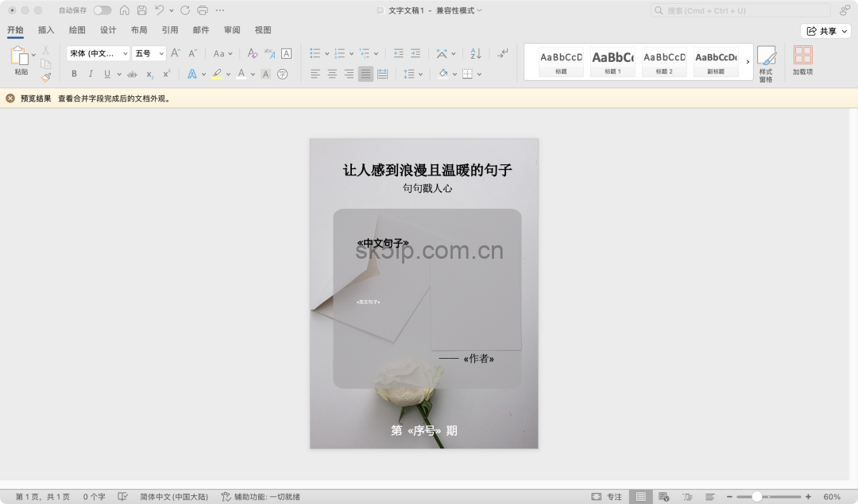The width and height of the screenshot is (858, 504).
Task: Apply subscript formatting
Action: click(148, 73)
